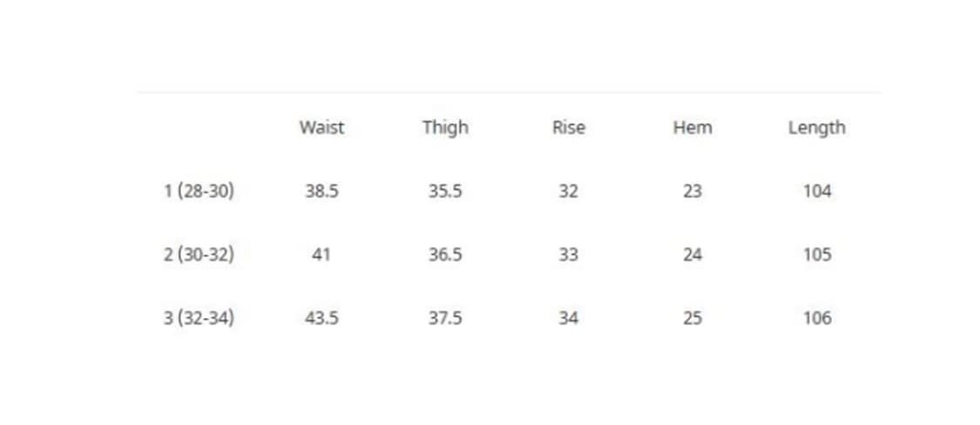The height and width of the screenshot is (425, 980).
Task: Click the length value 106
Action: (x=817, y=318)
